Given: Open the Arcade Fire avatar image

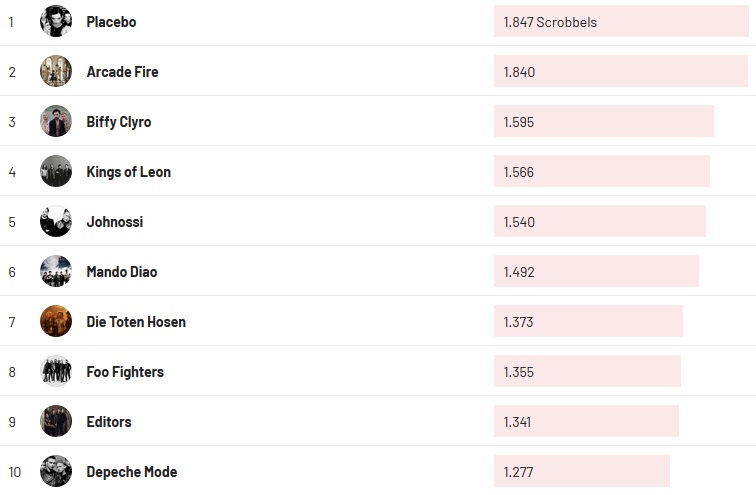Looking at the screenshot, I should tap(56, 71).
